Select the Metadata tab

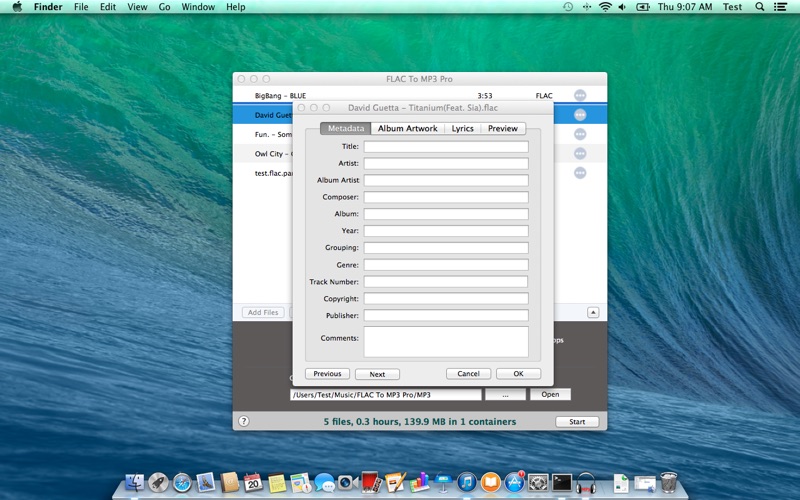346,128
